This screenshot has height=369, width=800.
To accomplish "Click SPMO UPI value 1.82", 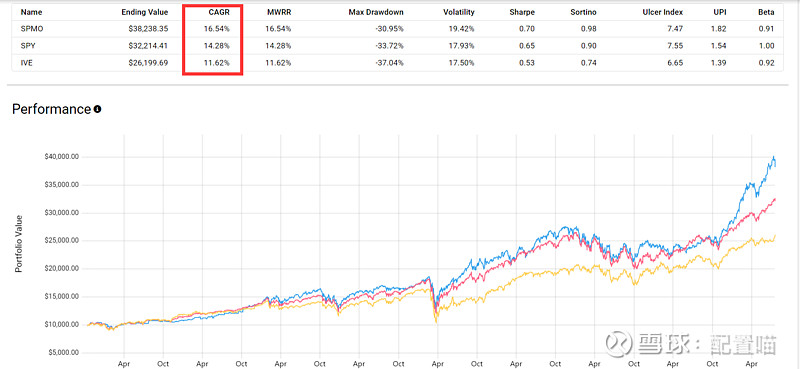I will (719, 29).
